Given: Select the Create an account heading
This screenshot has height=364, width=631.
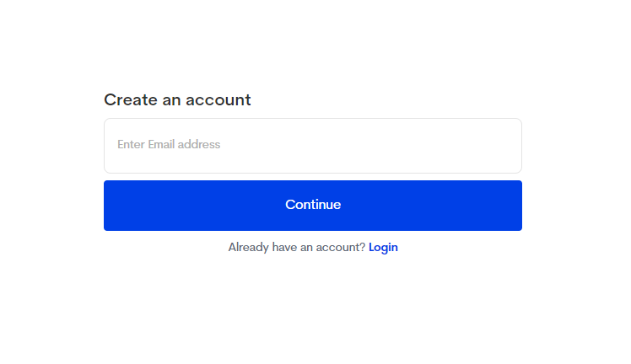Looking at the screenshot, I should coord(177,99).
